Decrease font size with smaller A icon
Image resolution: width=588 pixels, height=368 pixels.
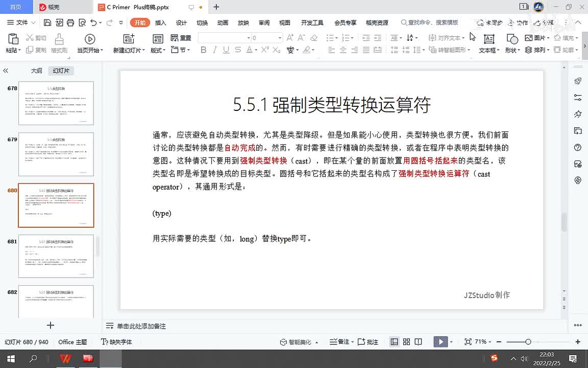tap(301, 37)
